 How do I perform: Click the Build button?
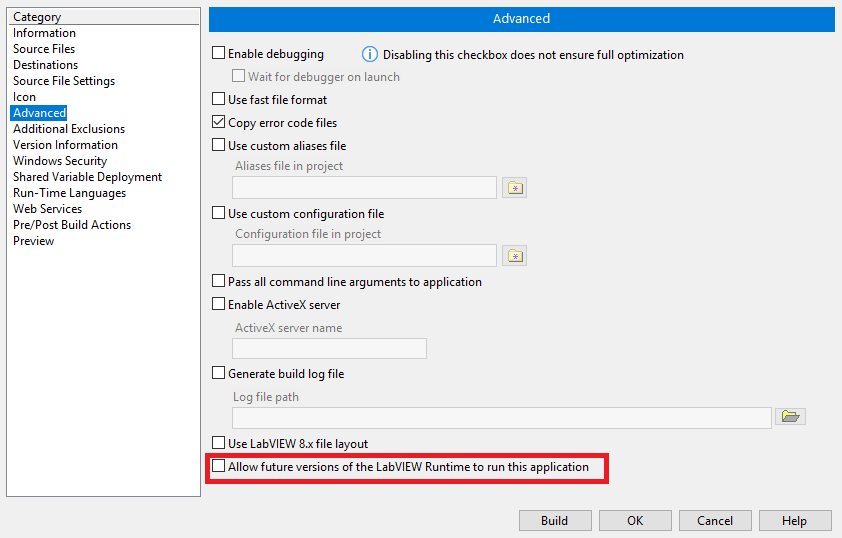[555, 521]
